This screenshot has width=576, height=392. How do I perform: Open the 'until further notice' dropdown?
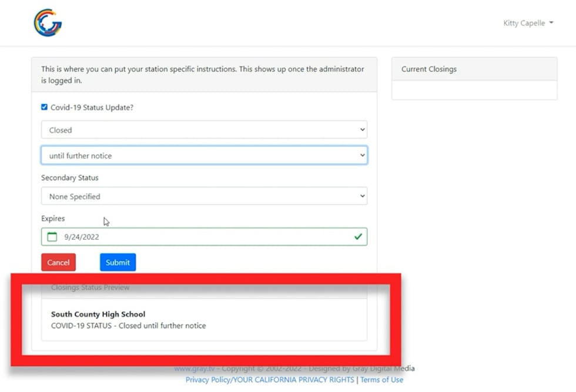[204, 156]
